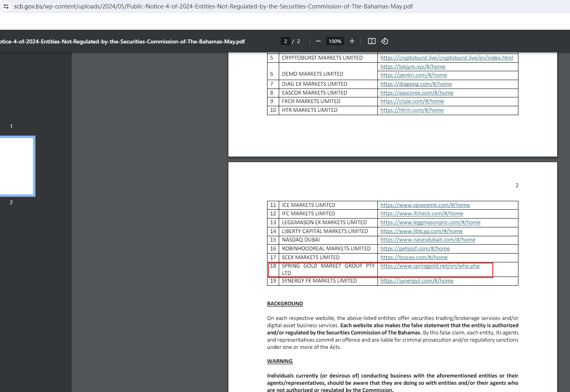Open the www.vjoeoemk.com link
The width and height of the screenshot is (570, 392).
click(425, 205)
